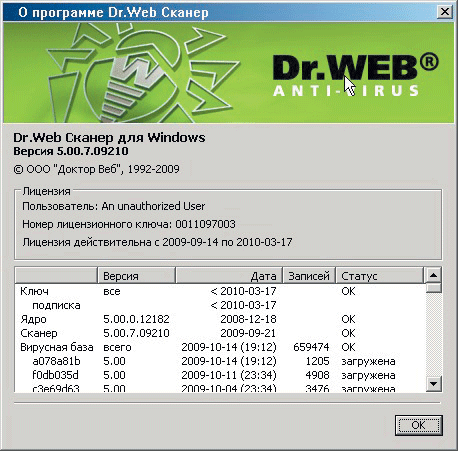This screenshot has width=458, height=451.
Task: Click the record count 4908
Action: click(317, 375)
